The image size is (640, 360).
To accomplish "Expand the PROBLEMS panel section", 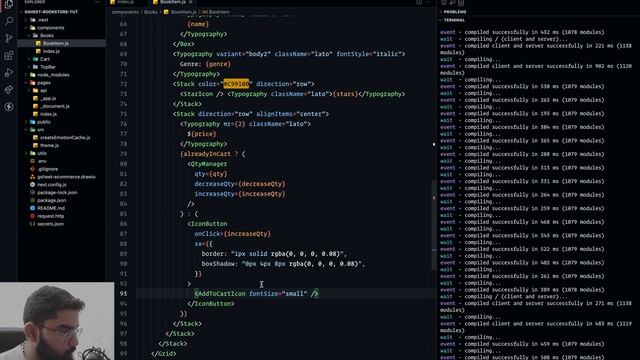I will (x=455, y=12).
